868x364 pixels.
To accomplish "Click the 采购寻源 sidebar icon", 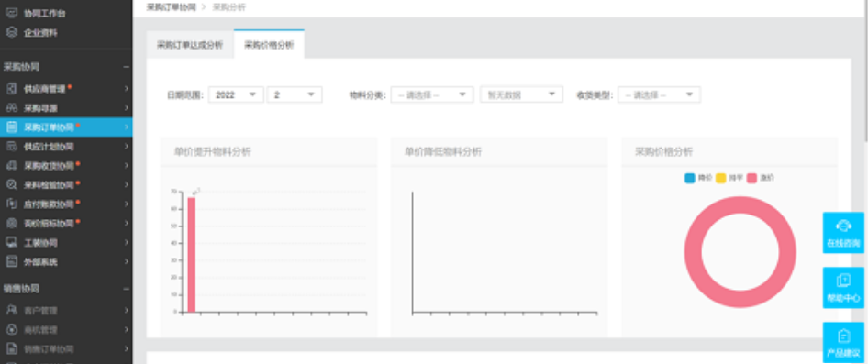I will [12, 108].
